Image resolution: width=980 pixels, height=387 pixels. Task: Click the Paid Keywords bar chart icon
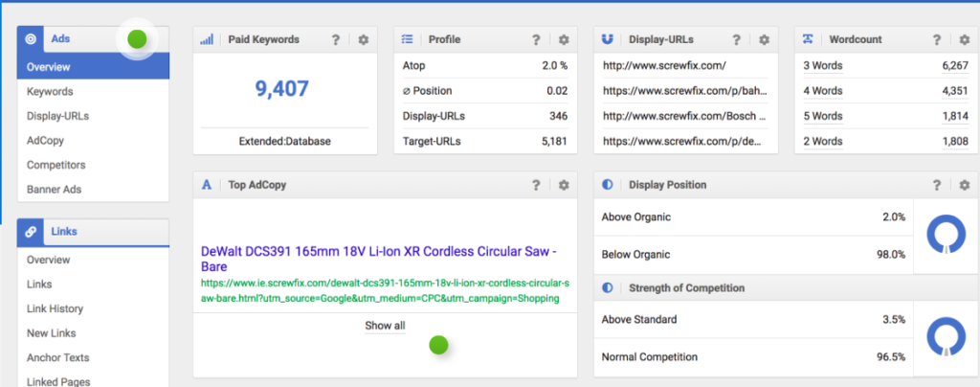point(207,40)
